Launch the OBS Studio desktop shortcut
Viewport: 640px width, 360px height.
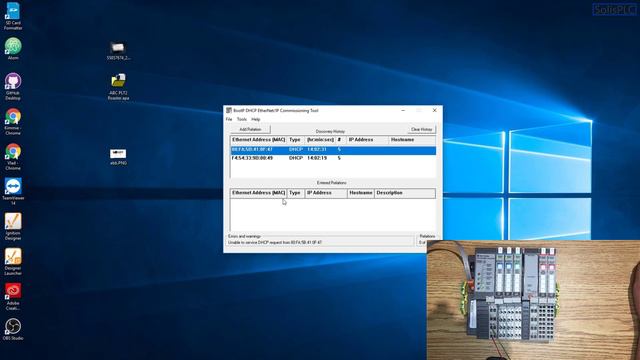(x=13, y=329)
